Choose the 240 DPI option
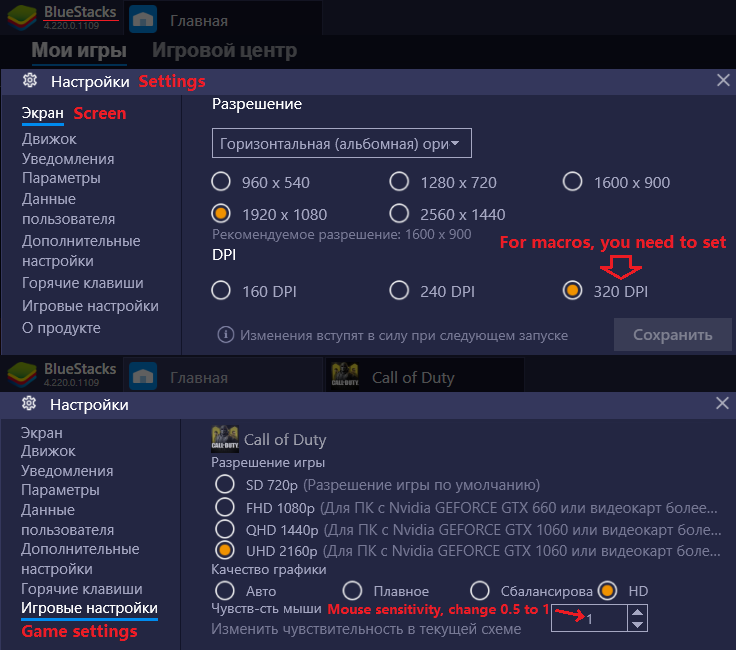The image size is (736, 650). click(x=399, y=291)
